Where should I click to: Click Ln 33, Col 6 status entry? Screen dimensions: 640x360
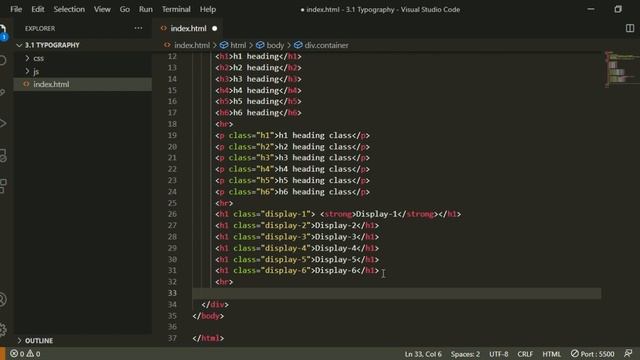pyautogui.click(x=423, y=354)
